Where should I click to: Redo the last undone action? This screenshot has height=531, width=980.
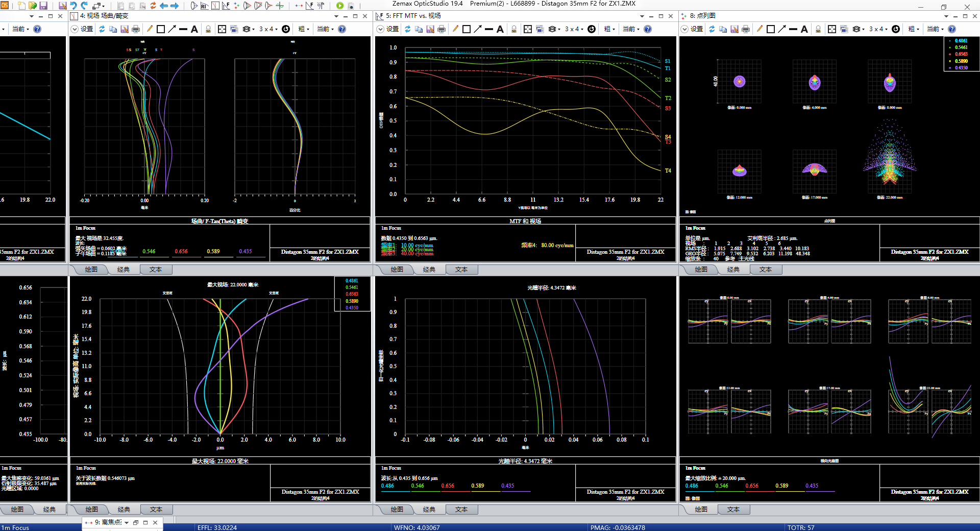click(84, 6)
